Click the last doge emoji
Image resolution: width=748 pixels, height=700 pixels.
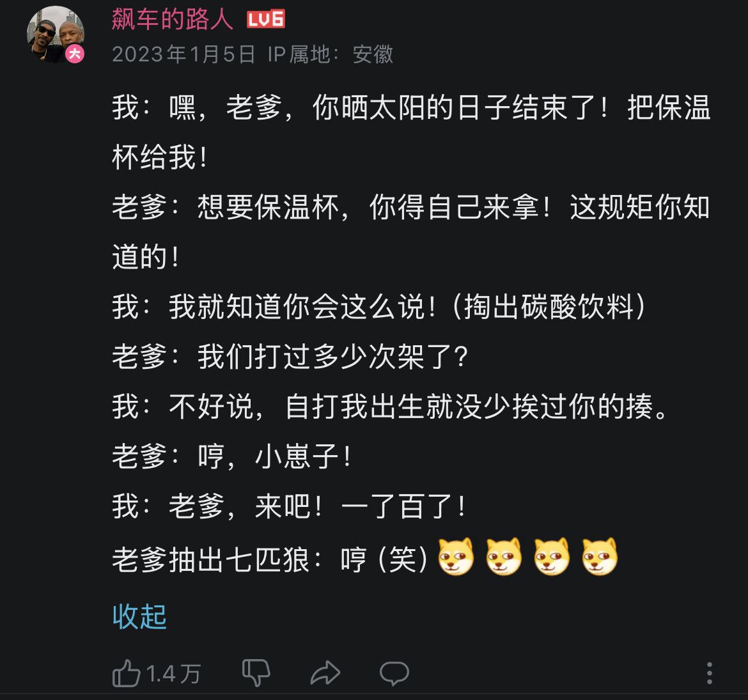pos(600,556)
